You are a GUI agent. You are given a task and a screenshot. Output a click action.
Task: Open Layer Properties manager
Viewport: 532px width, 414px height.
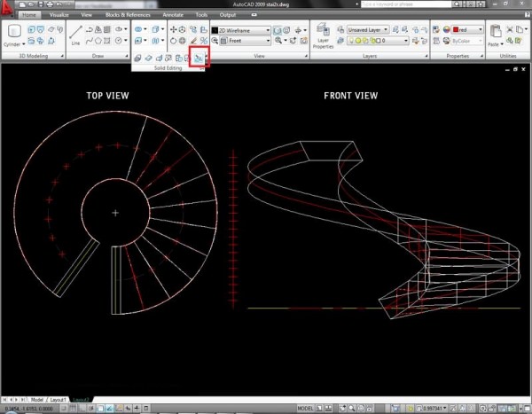(x=323, y=35)
